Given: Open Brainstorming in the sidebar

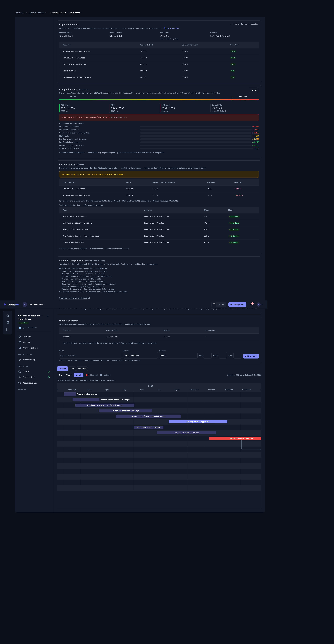Looking at the screenshot, I should [x=34, y=360].
